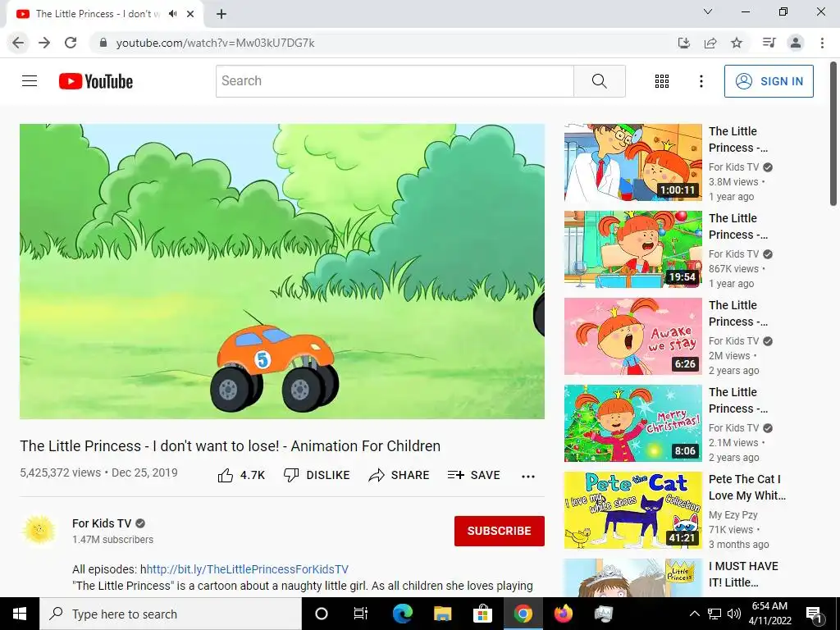Screen dimensions: 840x630
Task: Click Chrome forward arrow
Action: 44,43
